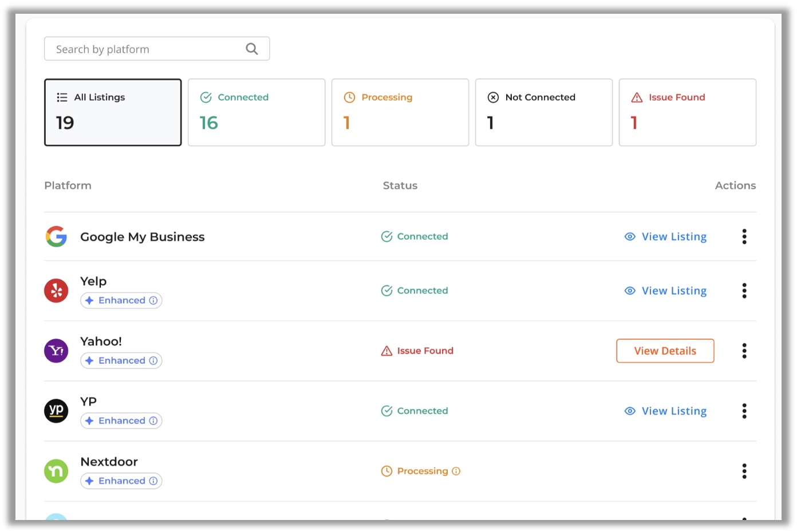View Listing for YP

(x=665, y=411)
